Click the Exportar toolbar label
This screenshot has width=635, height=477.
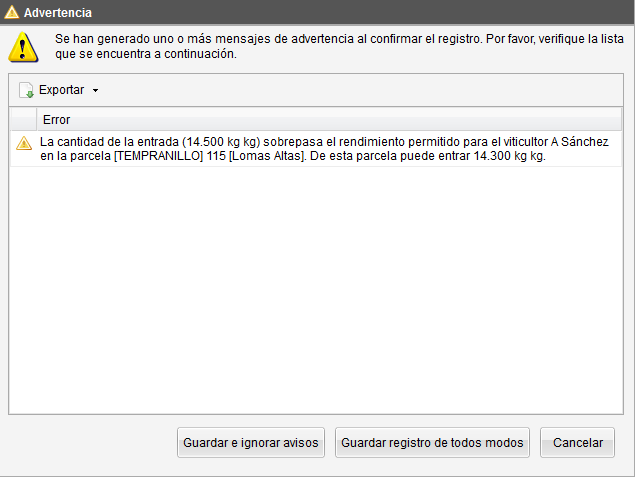click(x=62, y=89)
